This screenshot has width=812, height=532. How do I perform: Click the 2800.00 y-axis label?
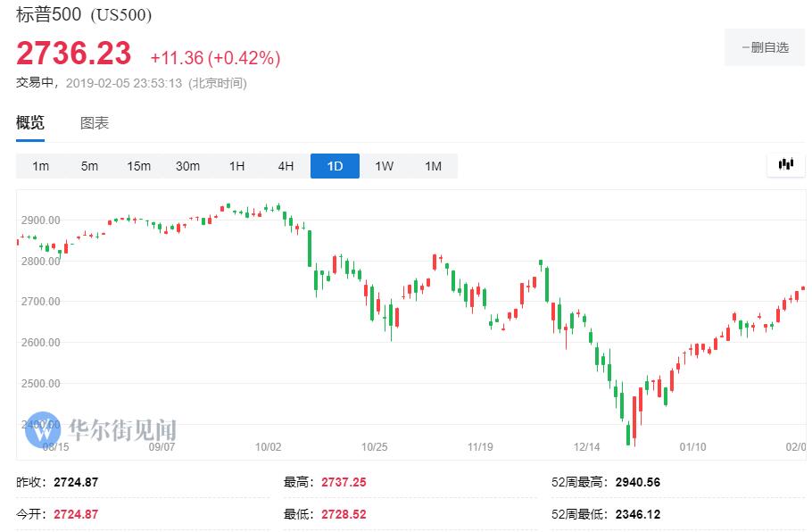(40, 261)
